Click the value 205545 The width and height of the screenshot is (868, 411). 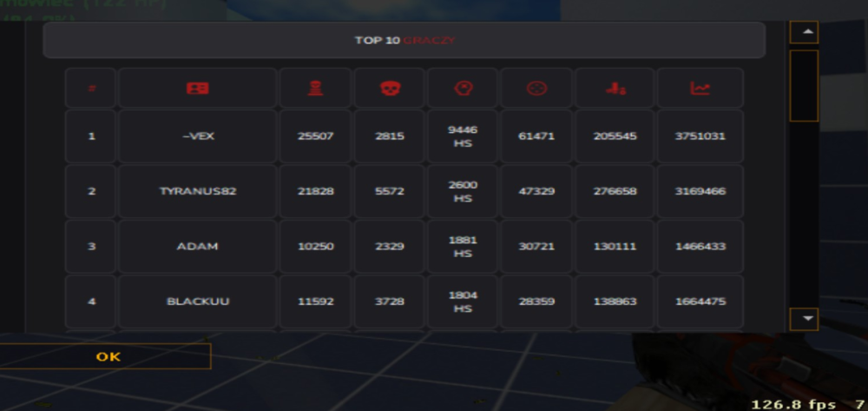point(615,136)
